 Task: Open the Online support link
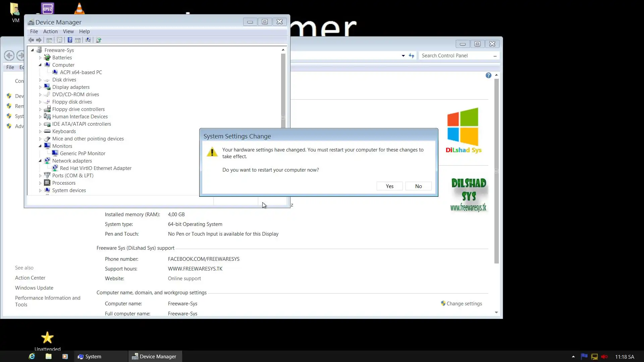[184, 279]
